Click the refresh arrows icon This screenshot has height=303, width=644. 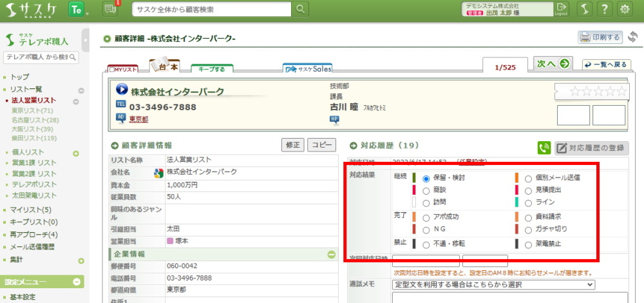(x=633, y=37)
